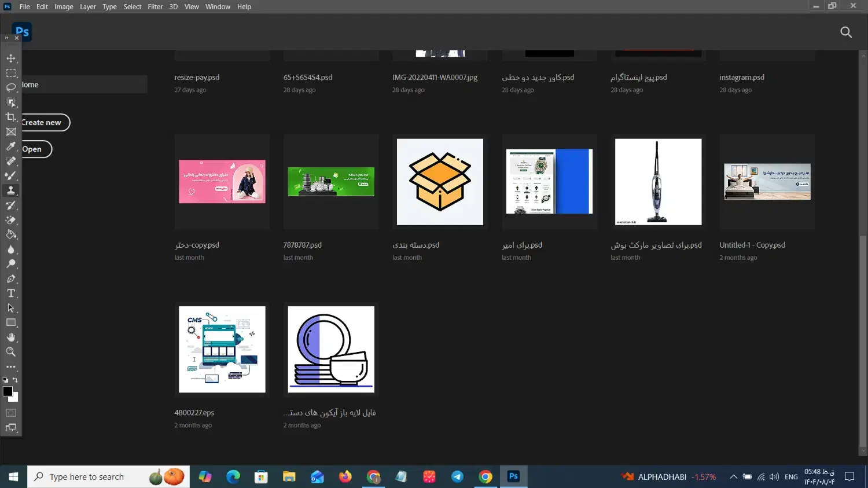Choose the Eyedropper tool
868x488 pixels.
(x=11, y=146)
